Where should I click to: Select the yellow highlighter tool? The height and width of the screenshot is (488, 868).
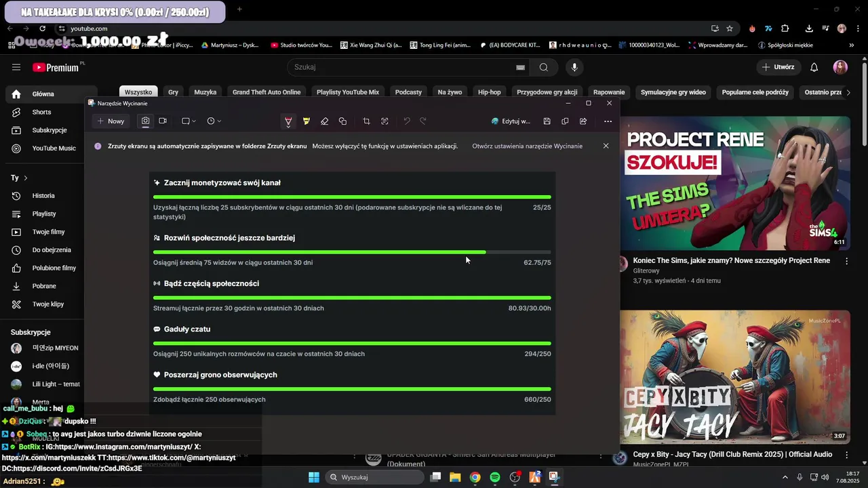(x=307, y=121)
